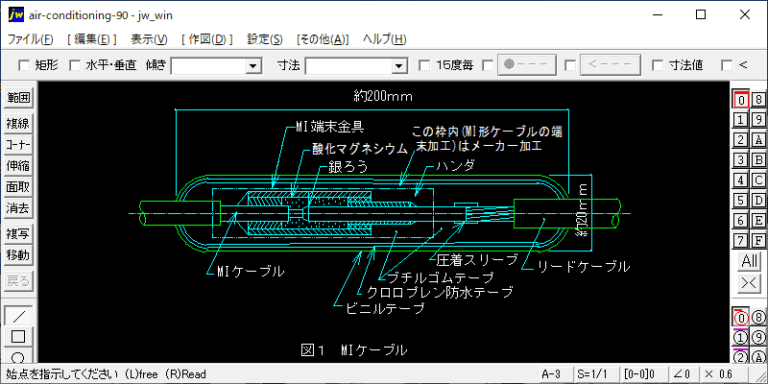Screen dimensions: 768x384
Task: Activate the 複写 copy tool
Action: tap(19, 234)
